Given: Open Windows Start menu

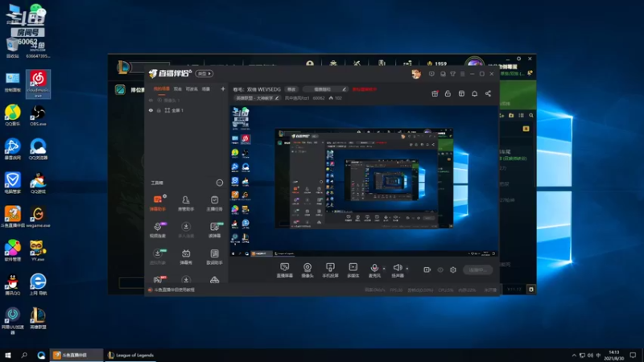Looking at the screenshot, I should (x=8, y=355).
